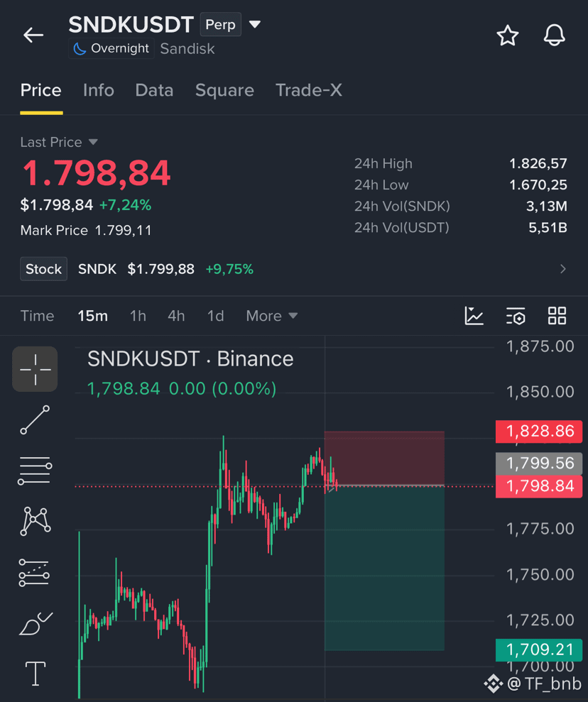Select the 15m timeframe
Screen dimensions: 588x702
pos(93,316)
